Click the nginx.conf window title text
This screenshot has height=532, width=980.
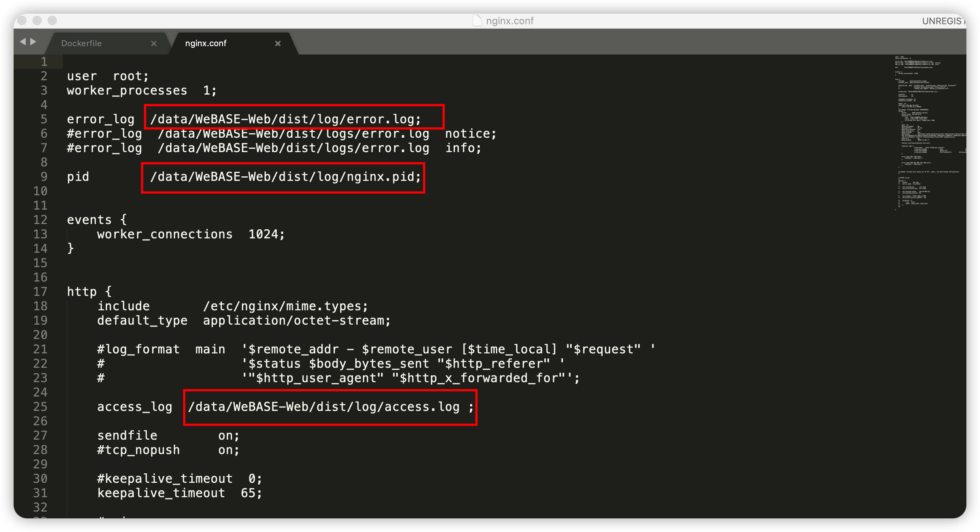click(510, 20)
